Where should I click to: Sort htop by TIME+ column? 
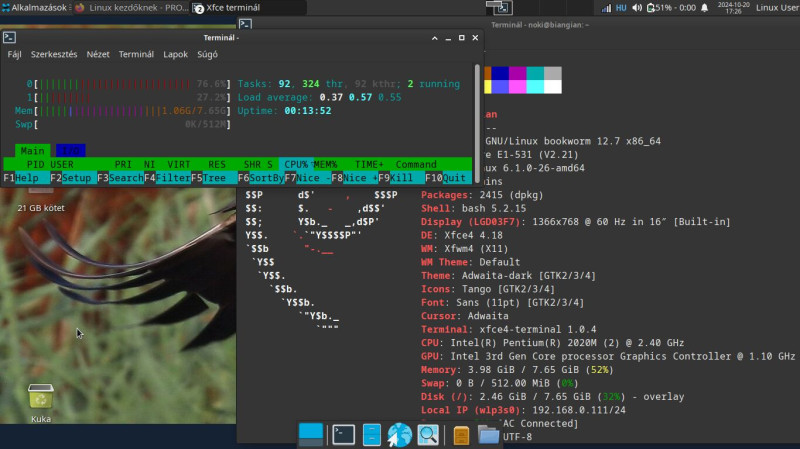click(x=369, y=164)
